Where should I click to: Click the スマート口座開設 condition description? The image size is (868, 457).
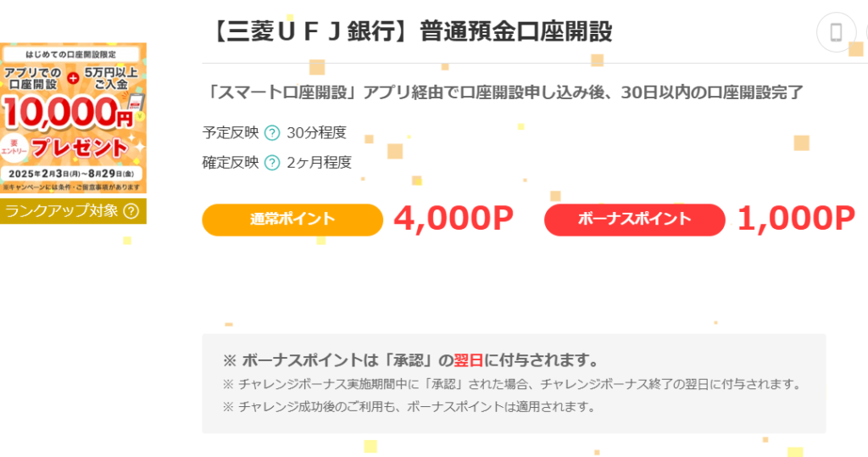click(x=503, y=92)
